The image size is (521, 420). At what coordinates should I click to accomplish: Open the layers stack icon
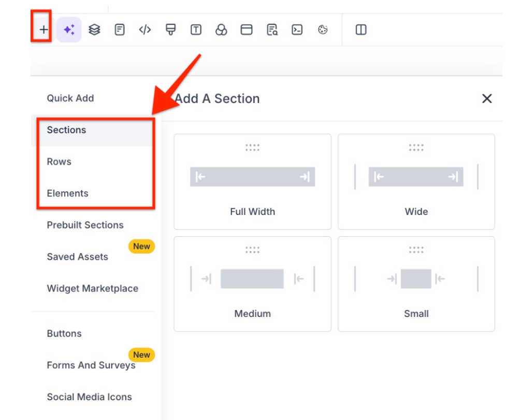(94, 30)
